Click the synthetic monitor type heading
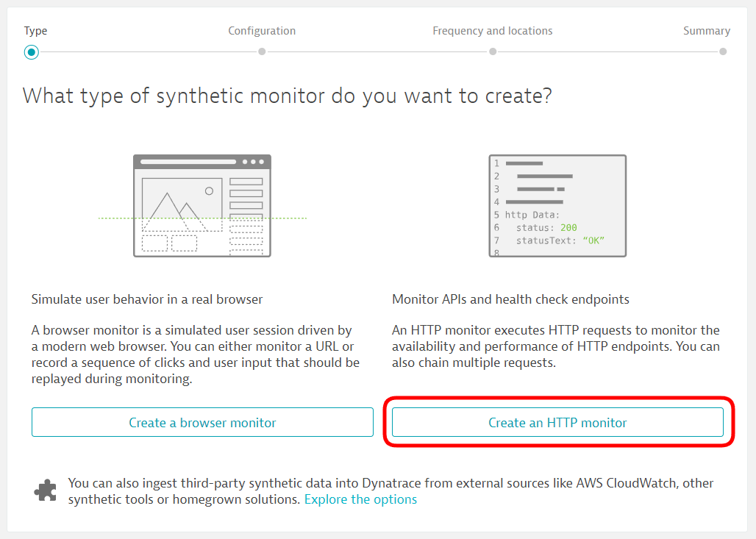 (x=287, y=96)
